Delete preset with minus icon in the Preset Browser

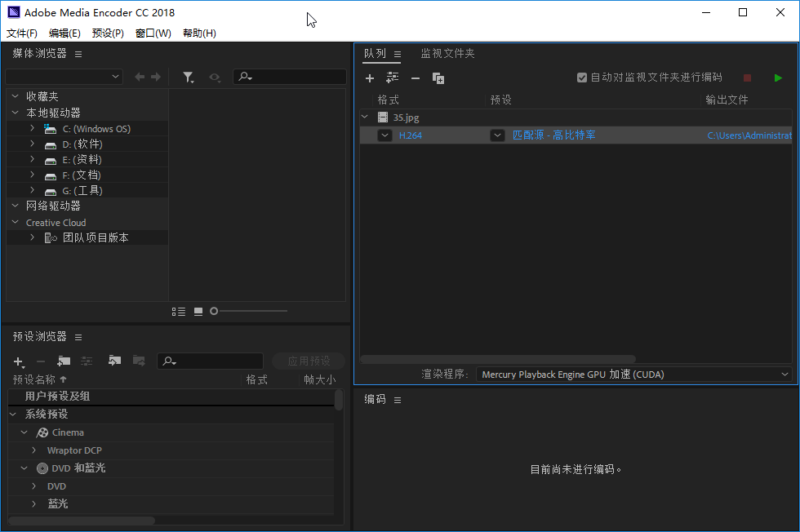click(x=41, y=361)
